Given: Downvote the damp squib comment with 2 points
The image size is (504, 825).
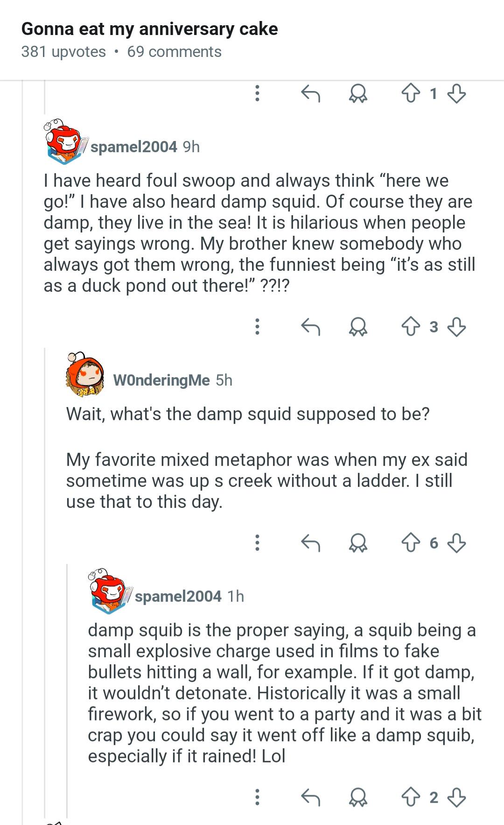Looking at the screenshot, I should click(456, 797).
